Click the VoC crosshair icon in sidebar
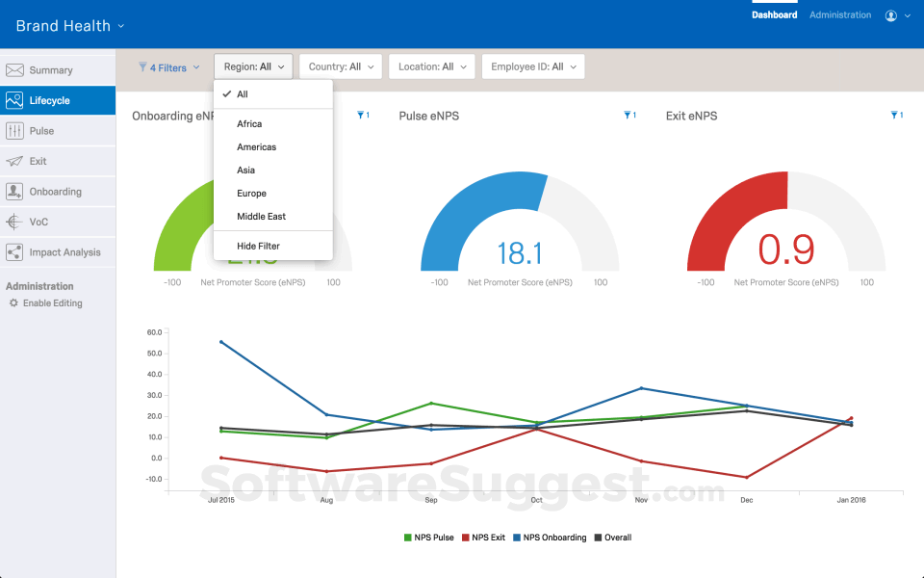Image resolution: width=924 pixels, height=578 pixels. pyautogui.click(x=14, y=222)
